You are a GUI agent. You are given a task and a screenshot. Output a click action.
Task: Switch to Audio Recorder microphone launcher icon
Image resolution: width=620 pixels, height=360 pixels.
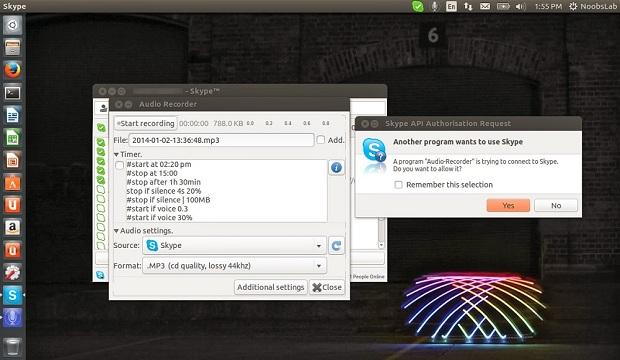12,318
